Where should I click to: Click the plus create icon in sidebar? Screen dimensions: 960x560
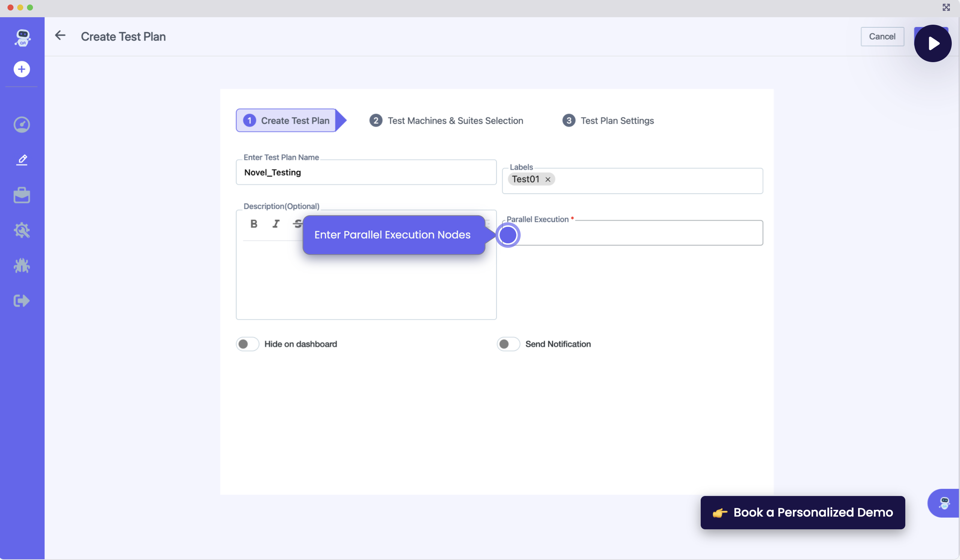click(22, 69)
